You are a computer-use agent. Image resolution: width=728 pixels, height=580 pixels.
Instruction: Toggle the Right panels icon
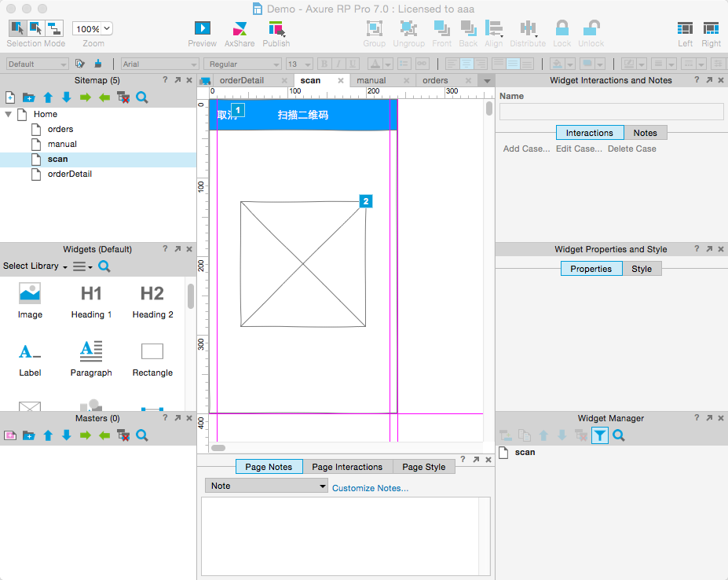[711, 28]
